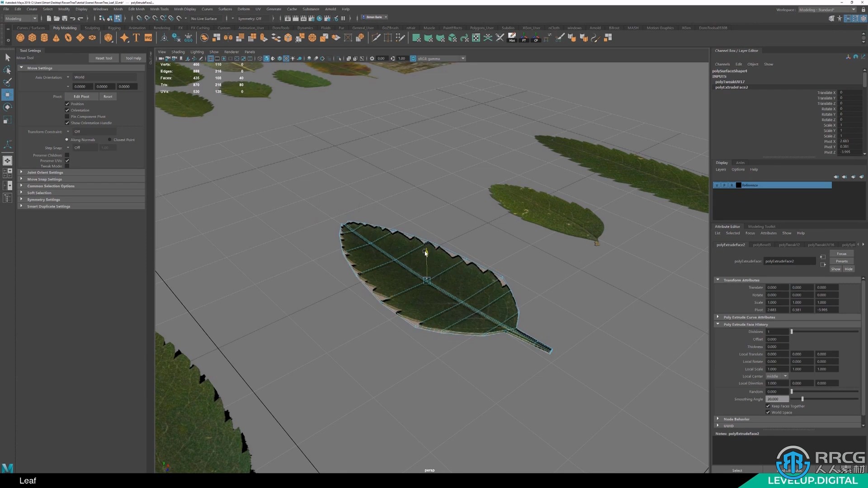Click the Freeze Transformations 'FT' shelf icon
This screenshot has height=488, width=868.
click(x=524, y=38)
